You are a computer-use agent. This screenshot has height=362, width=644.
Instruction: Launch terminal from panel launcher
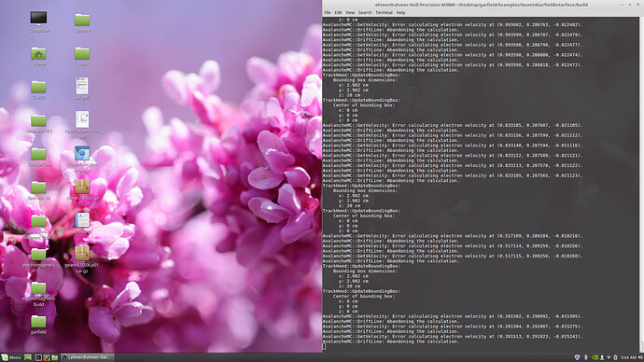click(x=38, y=357)
